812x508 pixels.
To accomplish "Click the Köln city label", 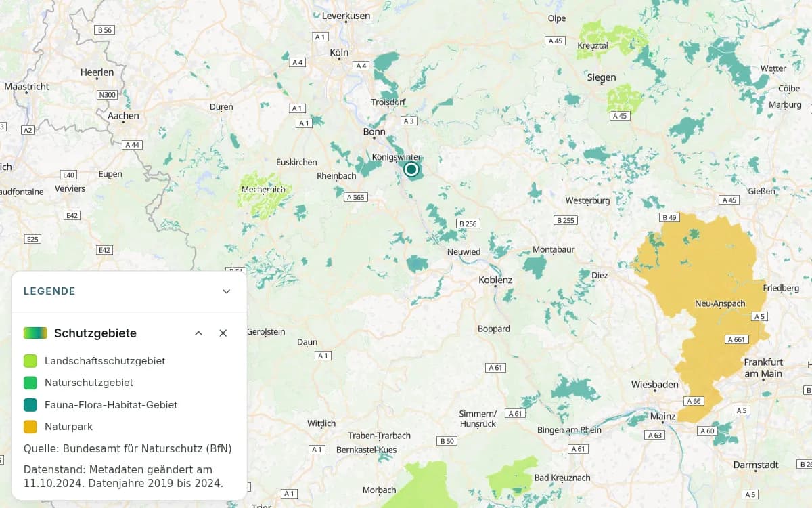I will coord(339,52).
